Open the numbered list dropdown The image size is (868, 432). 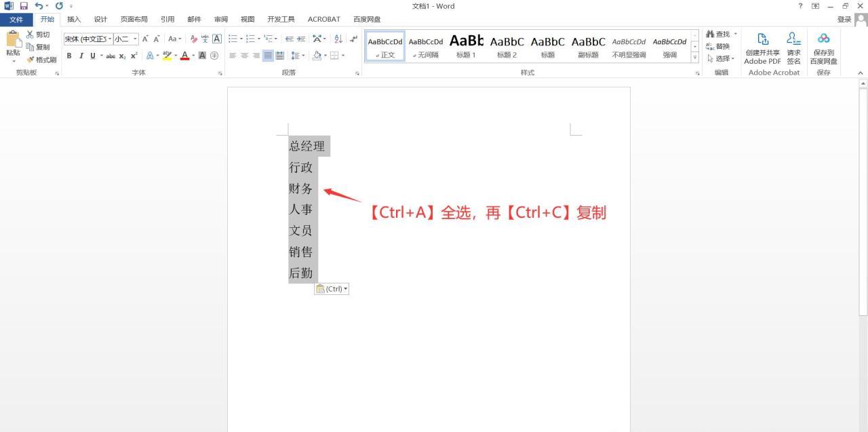coord(258,39)
